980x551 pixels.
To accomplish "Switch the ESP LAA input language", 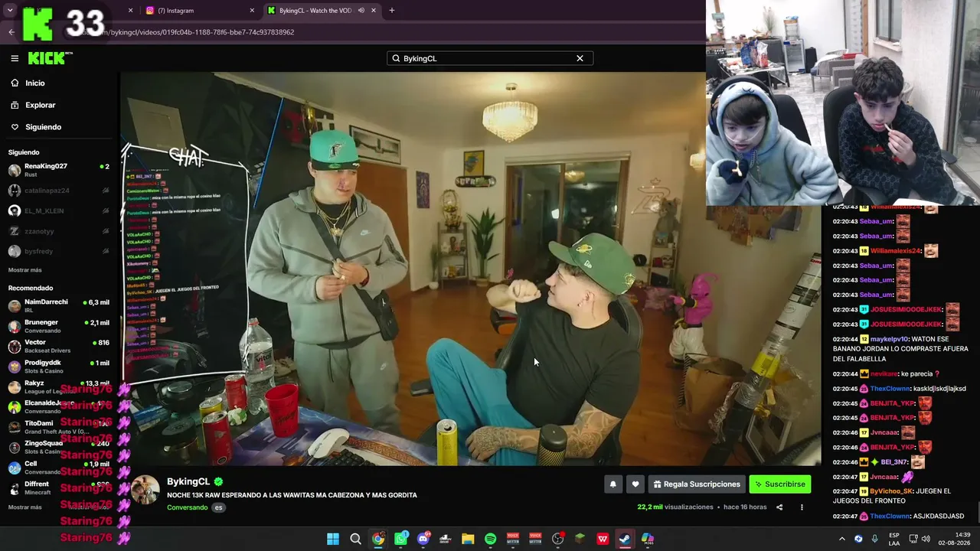I will [x=894, y=539].
